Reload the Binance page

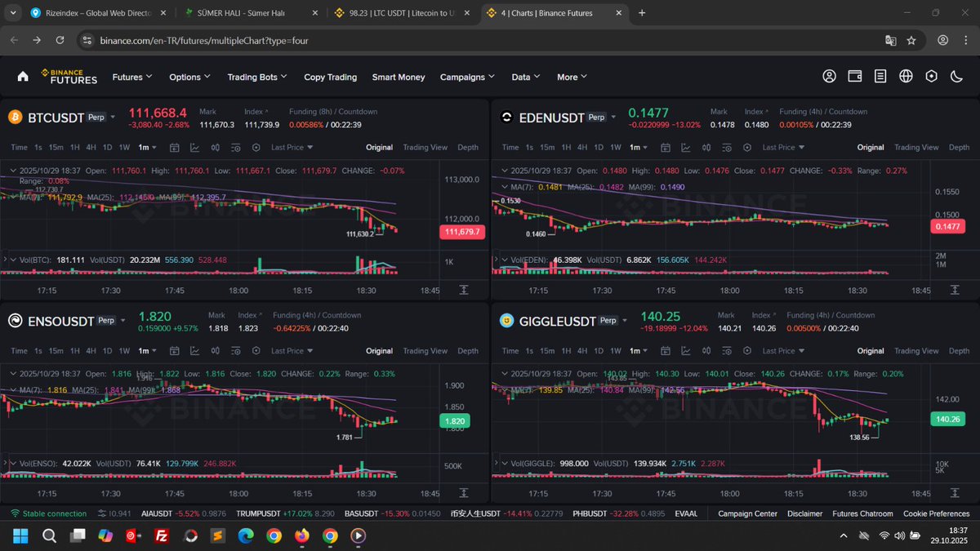[60, 40]
